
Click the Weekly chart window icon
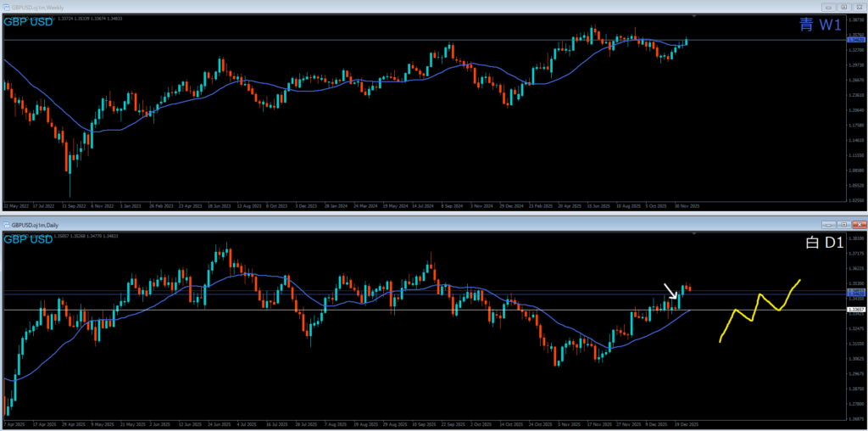point(6,7)
